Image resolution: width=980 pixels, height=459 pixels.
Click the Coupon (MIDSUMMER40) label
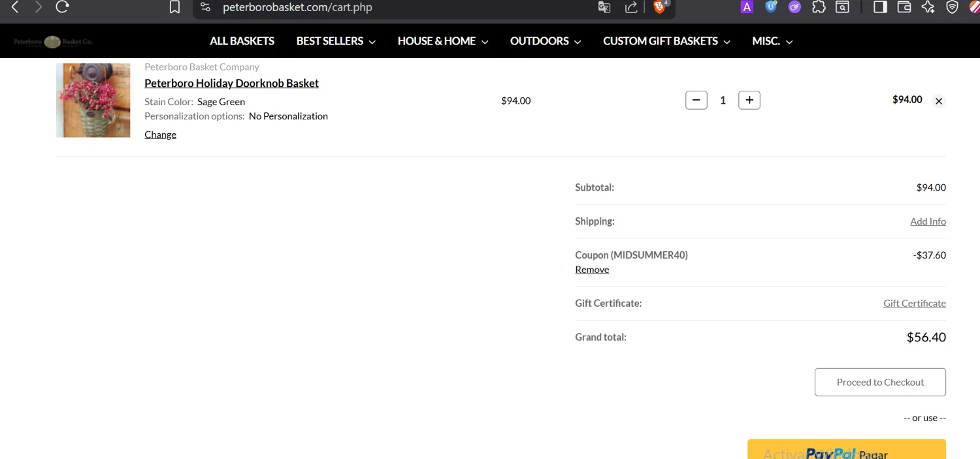coord(631,255)
